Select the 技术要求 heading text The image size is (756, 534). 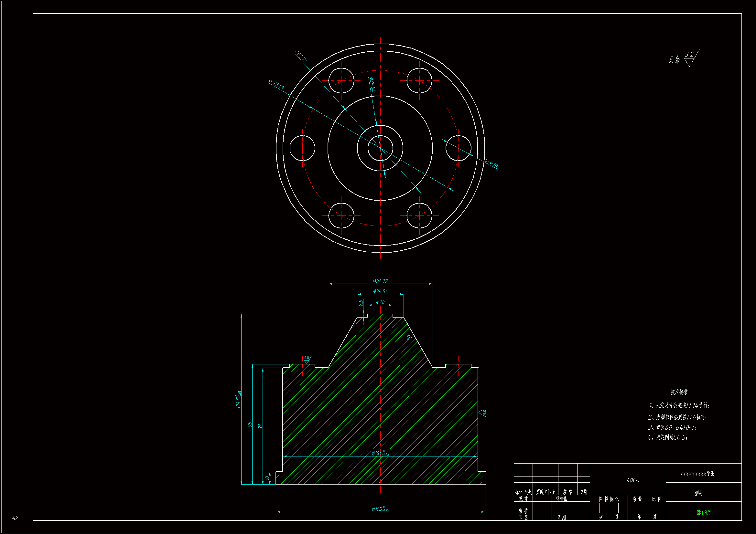(x=679, y=392)
